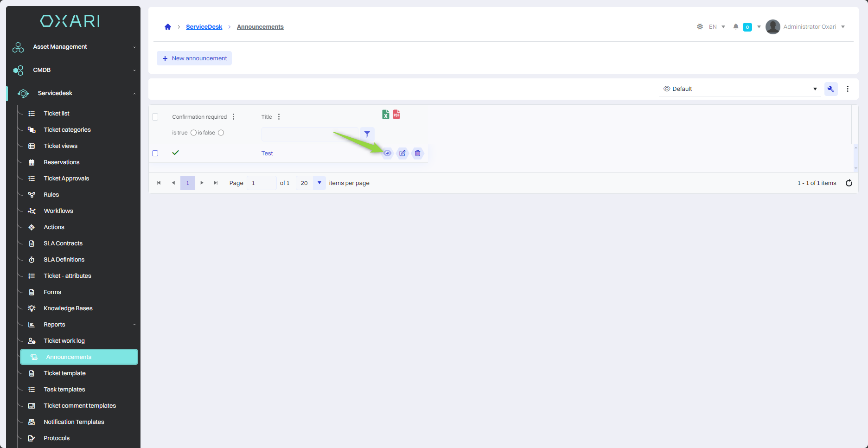Open the items per page dropdown

319,183
